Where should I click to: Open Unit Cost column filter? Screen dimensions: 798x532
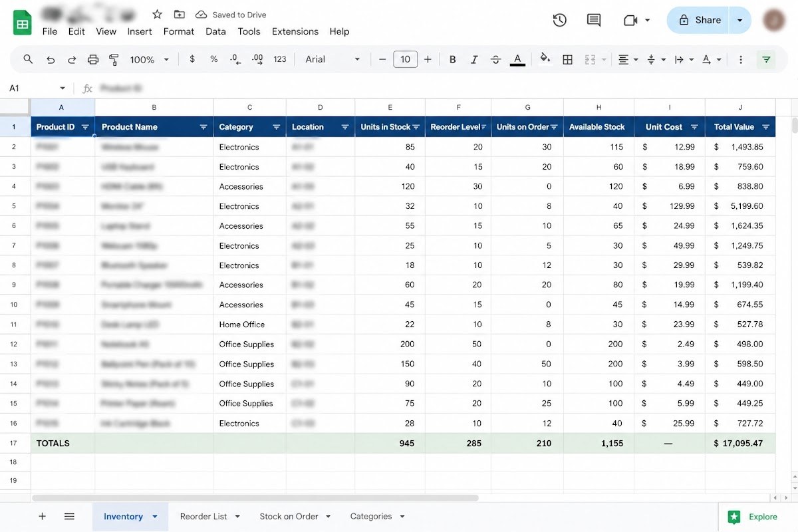[694, 127]
